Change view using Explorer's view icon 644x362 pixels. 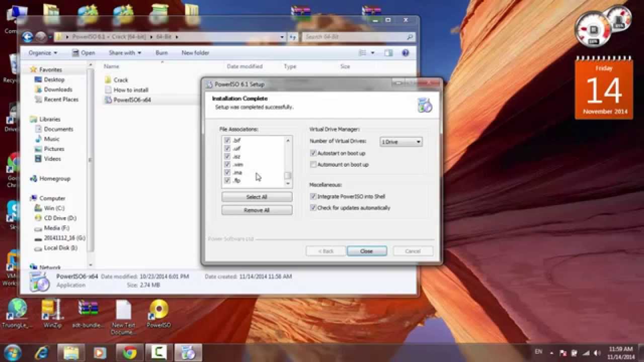363,53
